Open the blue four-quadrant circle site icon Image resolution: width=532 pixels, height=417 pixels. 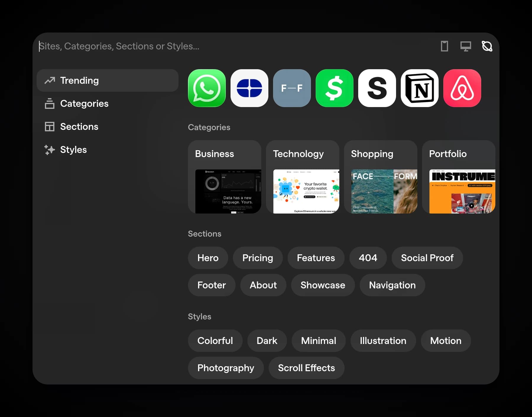249,88
